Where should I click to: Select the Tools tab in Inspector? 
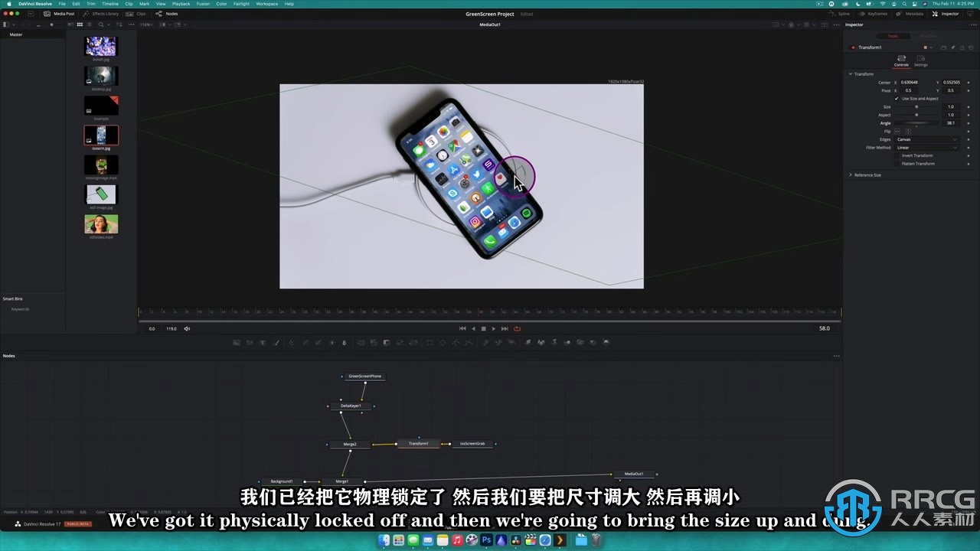click(893, 36)
